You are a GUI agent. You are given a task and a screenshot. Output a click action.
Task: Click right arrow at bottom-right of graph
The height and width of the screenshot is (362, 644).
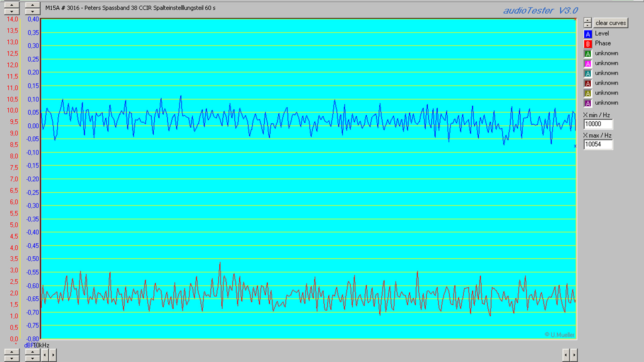tap(574, 355)
